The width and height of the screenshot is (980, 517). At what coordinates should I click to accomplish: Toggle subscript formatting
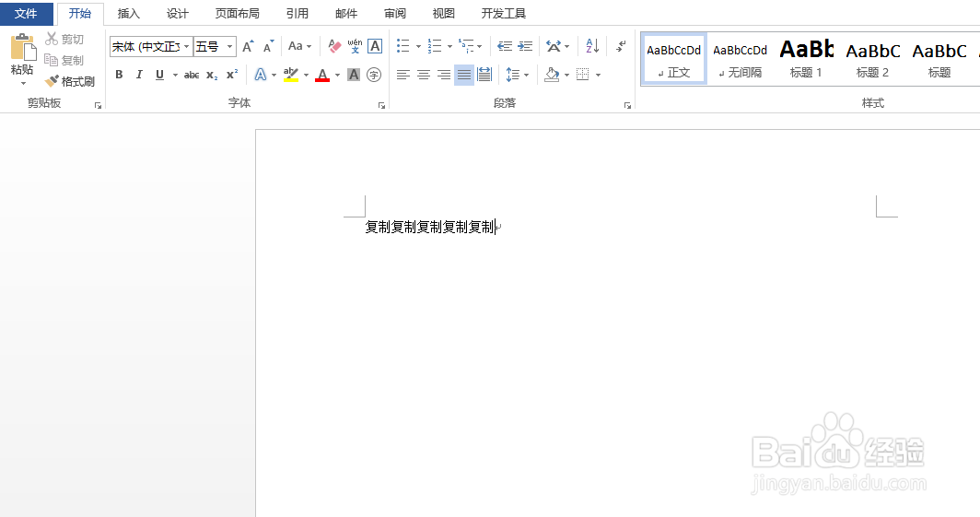212,75
